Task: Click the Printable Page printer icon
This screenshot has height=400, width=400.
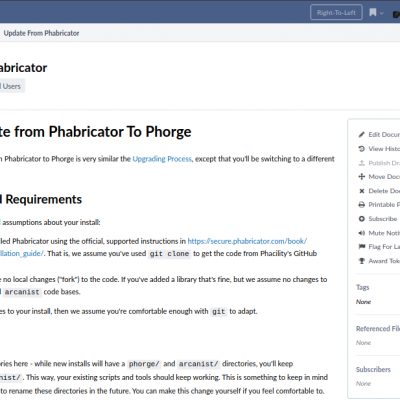Action: [362, 205]
